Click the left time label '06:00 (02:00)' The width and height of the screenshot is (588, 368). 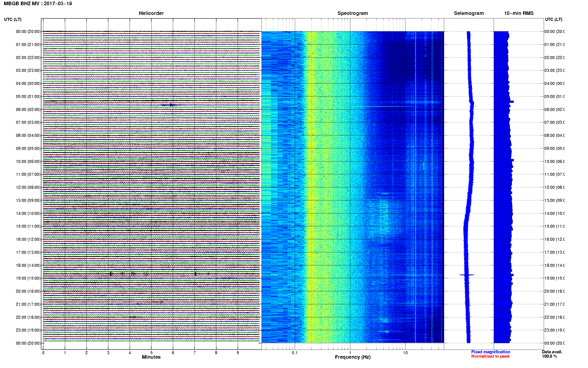pyautogui.click(x=28, y=109)
